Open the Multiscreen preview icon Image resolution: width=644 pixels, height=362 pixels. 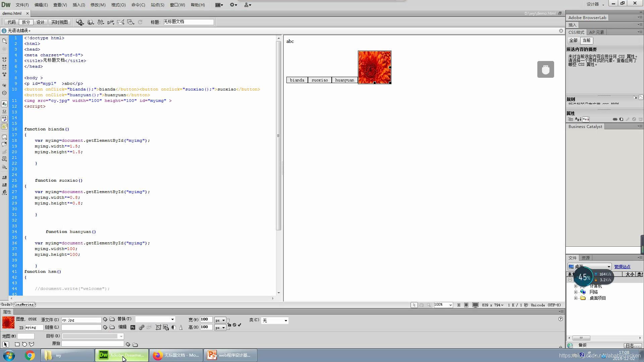point(79,22)
